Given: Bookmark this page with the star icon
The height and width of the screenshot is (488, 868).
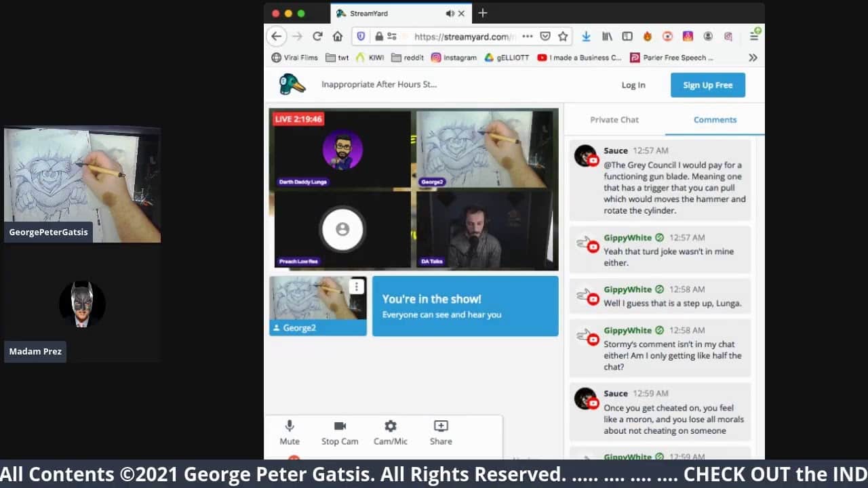Looking at the screenshot, I should (563, 37).
